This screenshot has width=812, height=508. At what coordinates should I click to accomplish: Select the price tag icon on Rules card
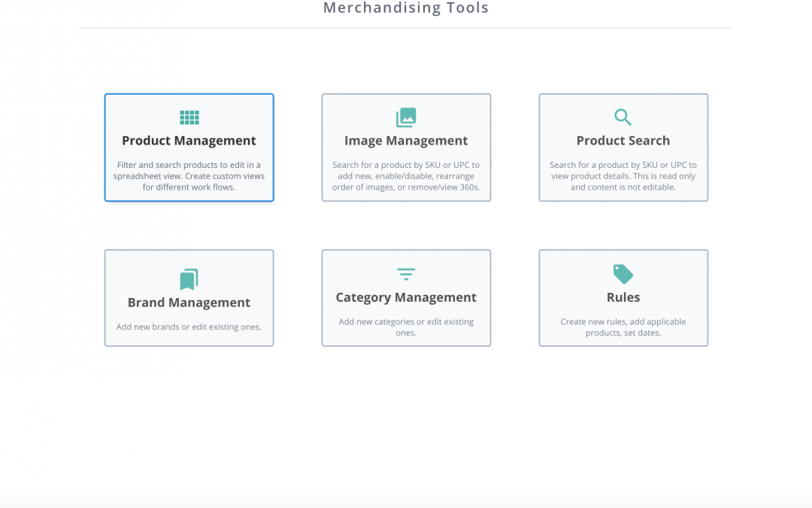[x=623, y=274]
